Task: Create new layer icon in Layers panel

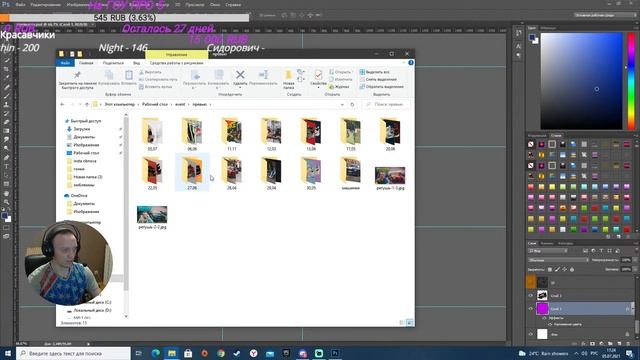Action: coord(619,344)
